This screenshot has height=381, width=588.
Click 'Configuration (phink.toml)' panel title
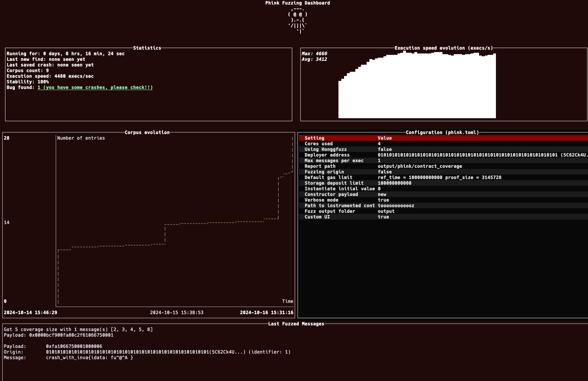click(442, 132)
